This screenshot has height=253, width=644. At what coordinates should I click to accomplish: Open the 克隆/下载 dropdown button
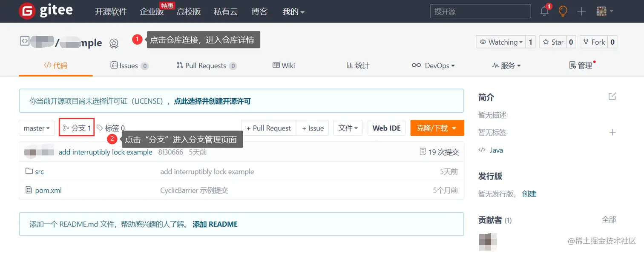(437, 128)
